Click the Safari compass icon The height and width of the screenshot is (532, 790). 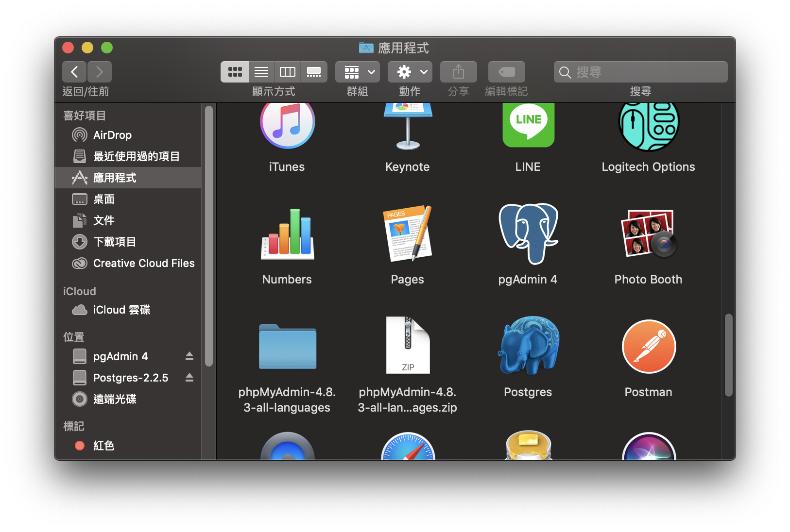coord(408,446)
